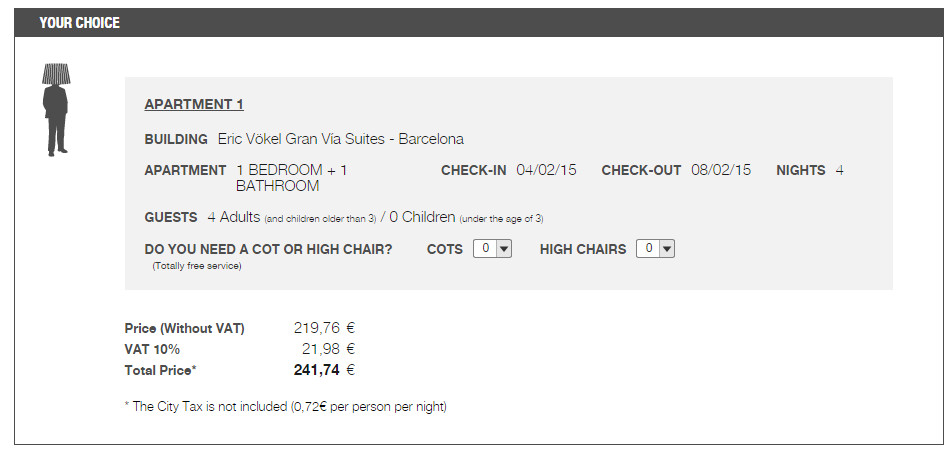This screenshot has width=949, height=450.
Task: Click the VAT 10% amount 21,98 €
Action: click(328, 349)
